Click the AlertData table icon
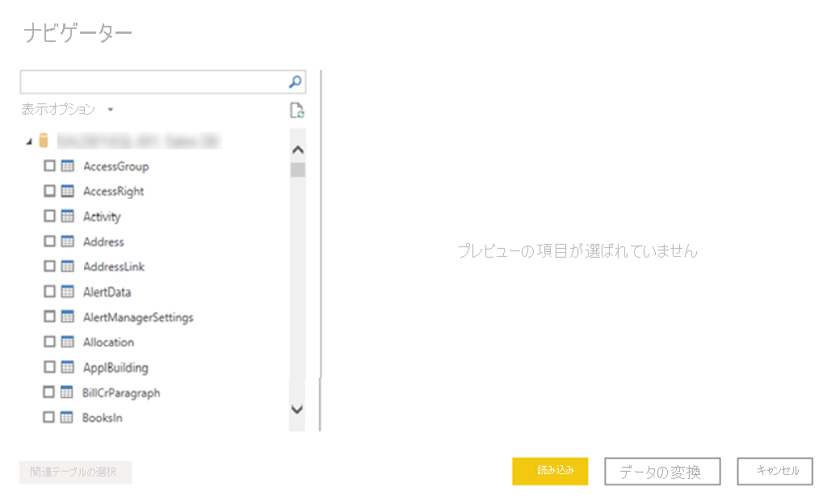827x504 pixels. (x=68, y=292)
